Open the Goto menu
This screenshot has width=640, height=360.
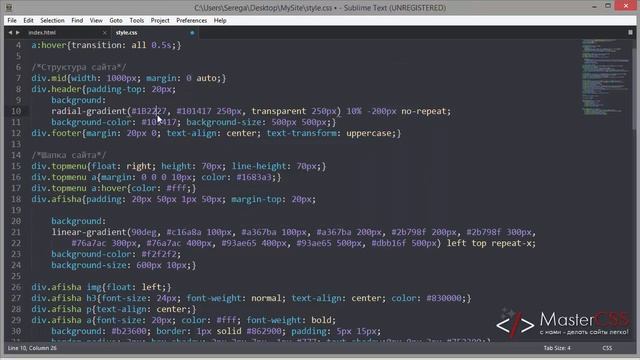[116, 20]
